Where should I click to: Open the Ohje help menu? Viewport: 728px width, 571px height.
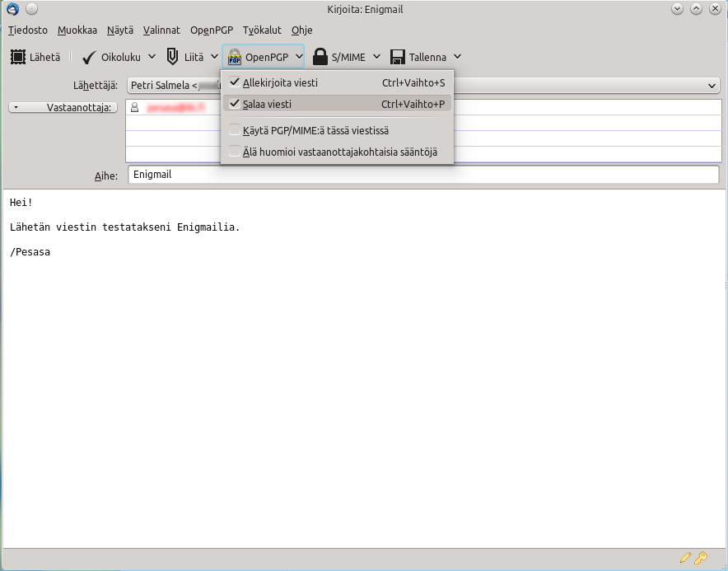301,30
